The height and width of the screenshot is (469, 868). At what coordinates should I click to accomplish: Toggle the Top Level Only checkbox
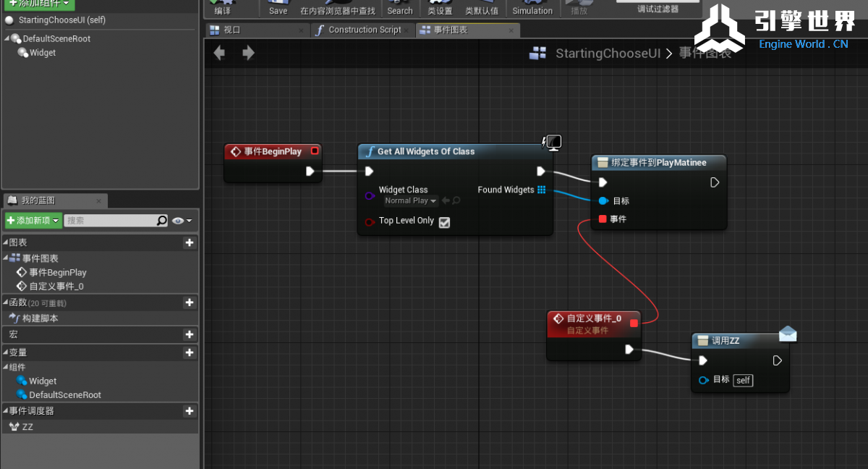tap(444, 222)
